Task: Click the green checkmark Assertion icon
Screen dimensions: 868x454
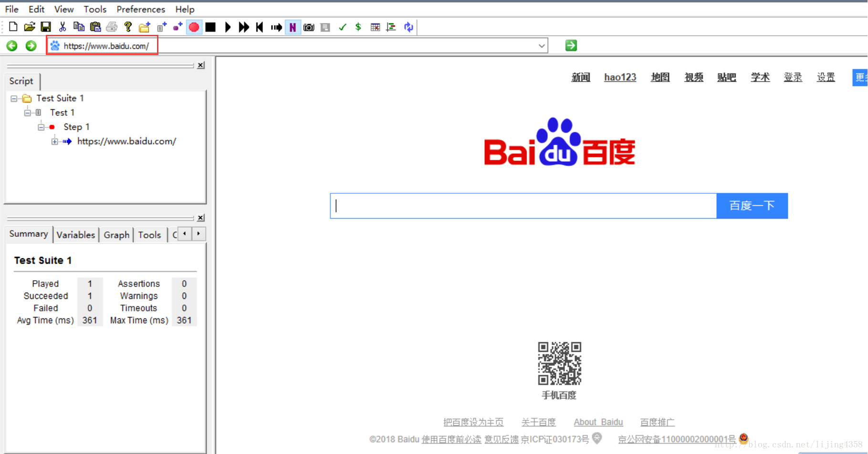Action: (342, 27)
